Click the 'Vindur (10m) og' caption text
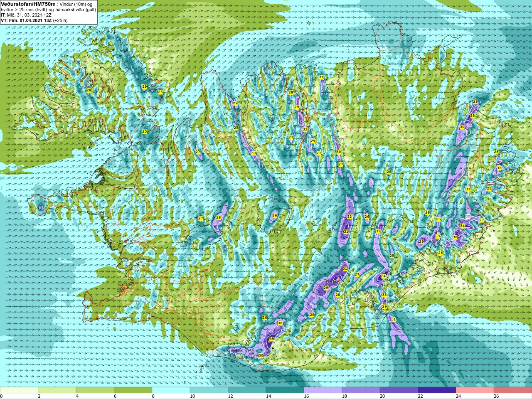The width and height of the screenshot is (532, 399). point(76,4)
